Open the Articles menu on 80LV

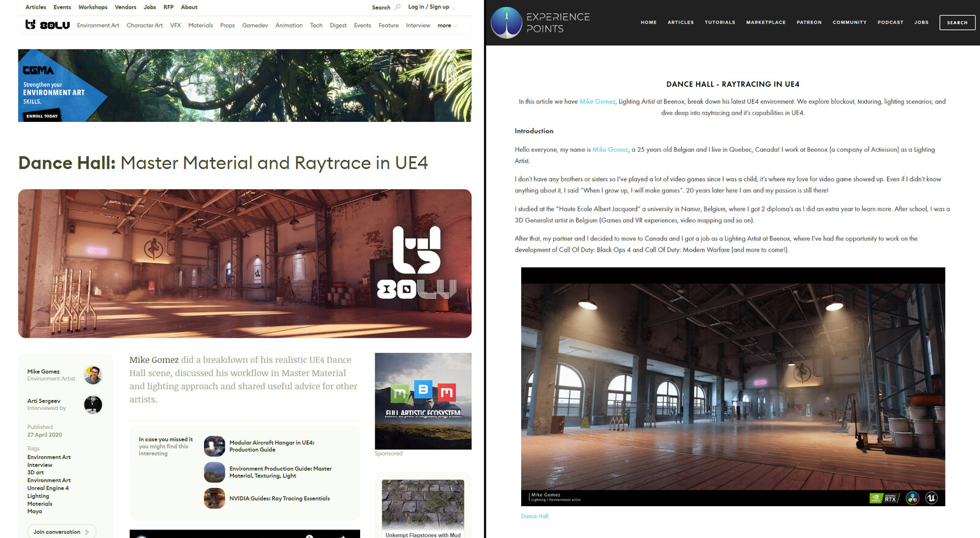(36, 7)
